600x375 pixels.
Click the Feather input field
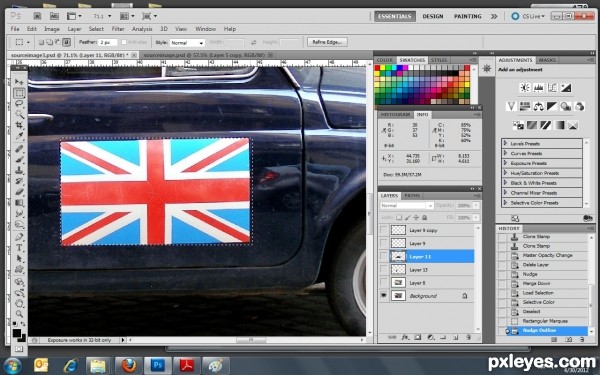point(108,42)
